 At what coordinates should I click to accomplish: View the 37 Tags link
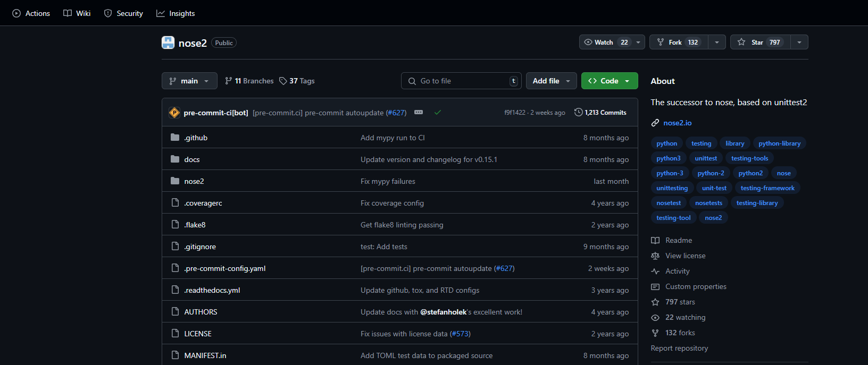(297, 81)
